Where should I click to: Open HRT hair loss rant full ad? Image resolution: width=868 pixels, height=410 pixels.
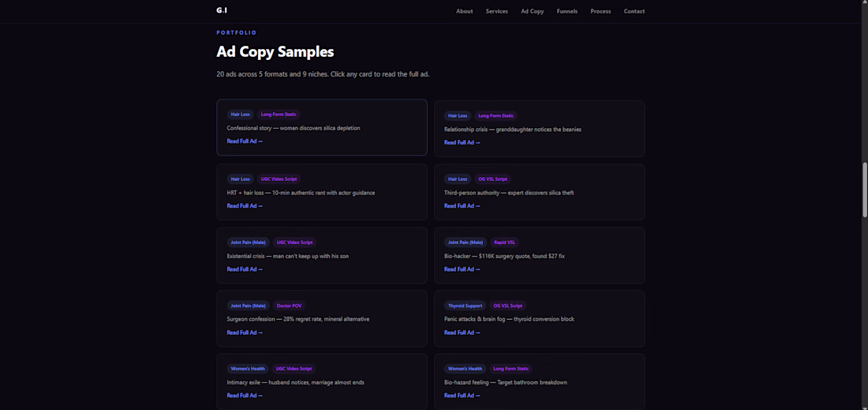[245, 206]
